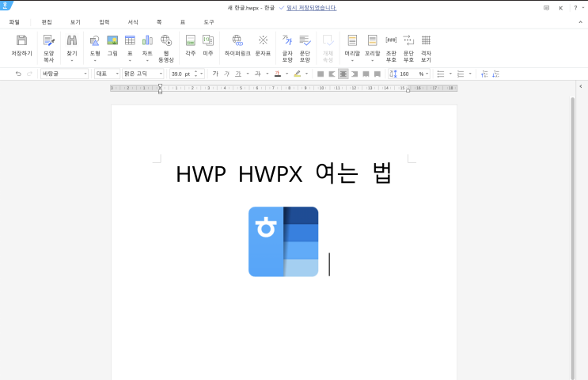
Task: Open highlight color dropdown arrow
Action: [306, 74]
